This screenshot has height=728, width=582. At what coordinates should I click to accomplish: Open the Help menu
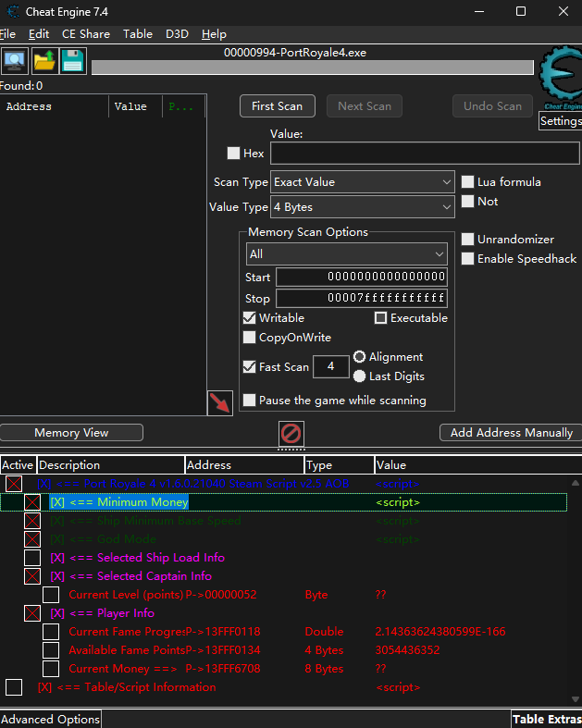pos(214,34)
